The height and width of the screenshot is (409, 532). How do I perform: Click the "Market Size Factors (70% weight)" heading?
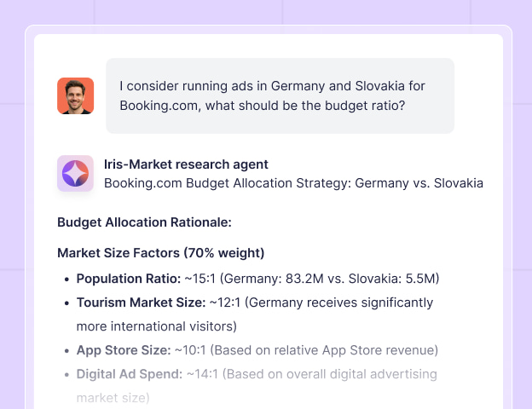pyautogui.click(x=160, y=253)
